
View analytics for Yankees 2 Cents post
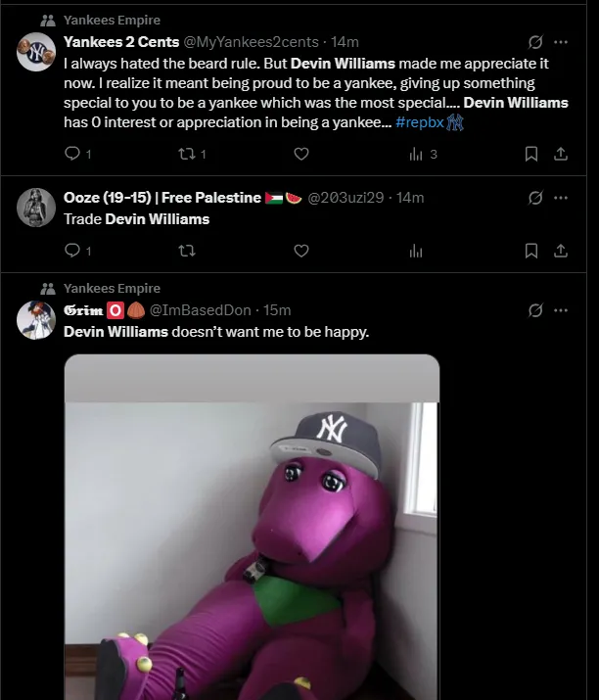tap(416, 154)
